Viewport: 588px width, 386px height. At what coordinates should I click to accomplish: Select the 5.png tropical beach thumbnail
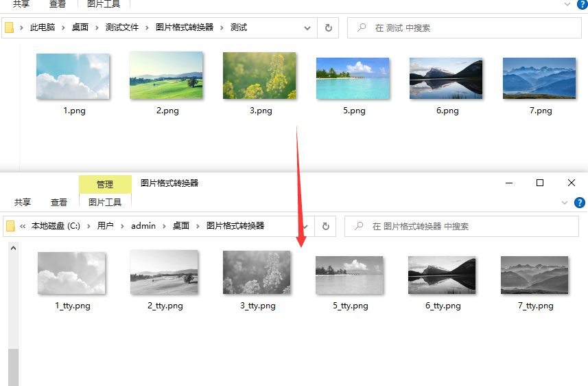point(353,78)
